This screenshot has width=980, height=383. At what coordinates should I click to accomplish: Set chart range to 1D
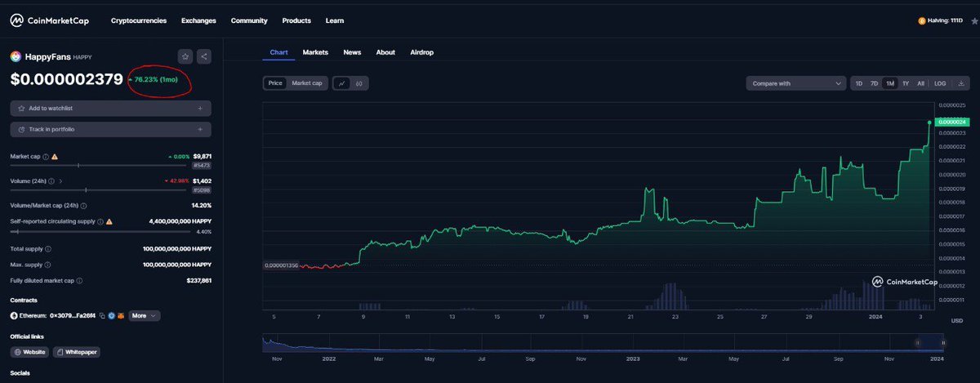(x=858, y=83)
